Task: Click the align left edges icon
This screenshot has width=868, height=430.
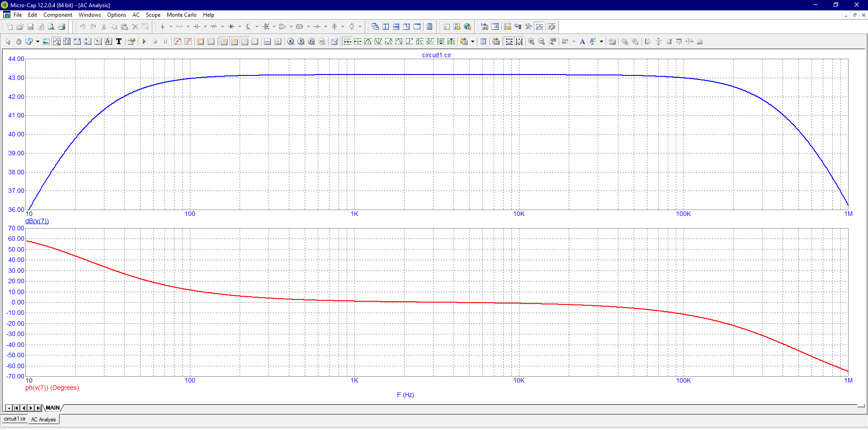Action: click(647, 42)
